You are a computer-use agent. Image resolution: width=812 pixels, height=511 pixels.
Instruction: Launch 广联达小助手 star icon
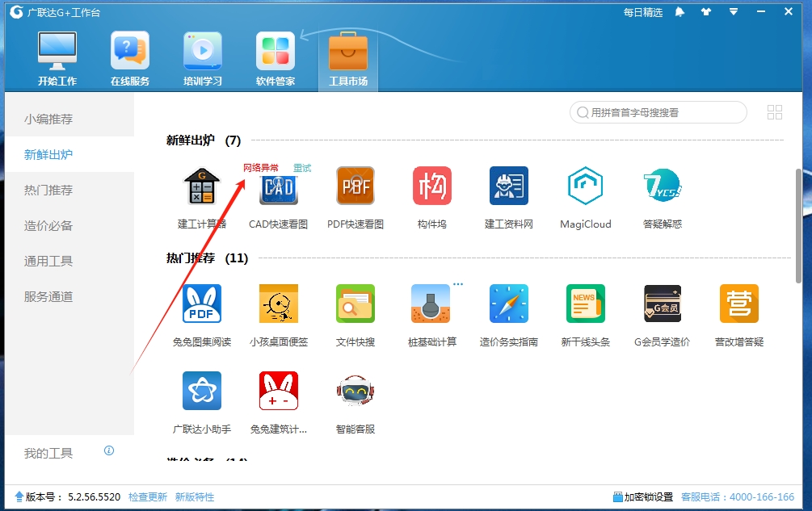tap(202, 391)
